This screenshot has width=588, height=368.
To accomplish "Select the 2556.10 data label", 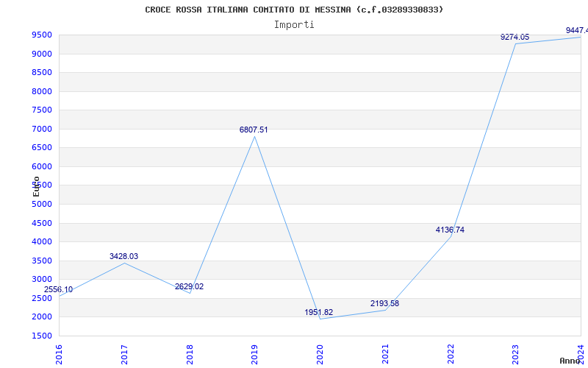I will pos(59,289).
